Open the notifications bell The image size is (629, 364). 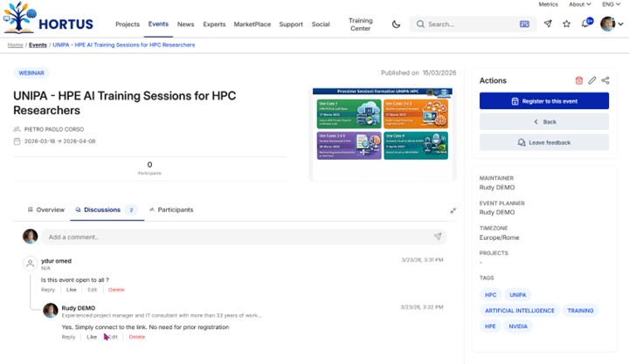pyautogui.click(x=585, y=24)
